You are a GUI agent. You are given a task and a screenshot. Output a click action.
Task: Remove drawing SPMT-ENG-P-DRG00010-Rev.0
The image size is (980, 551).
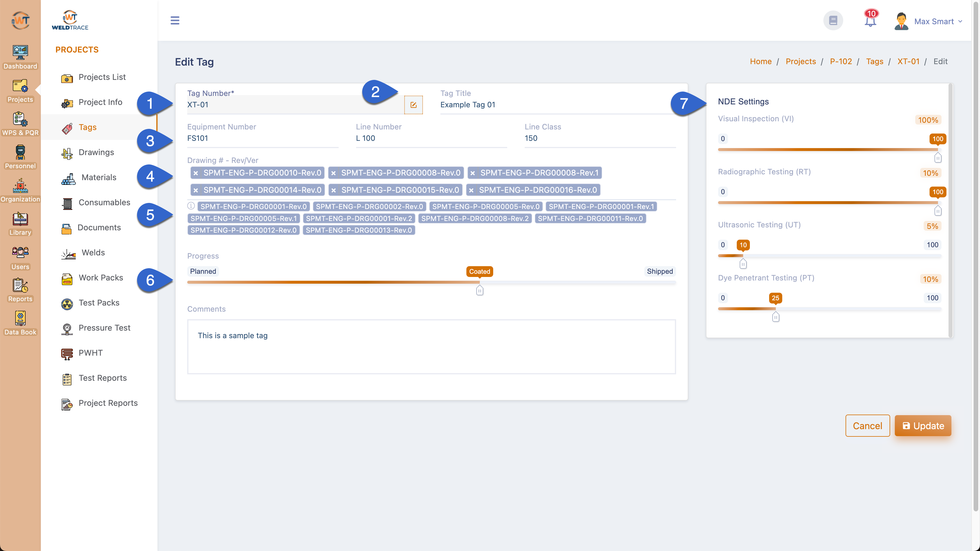195,173
